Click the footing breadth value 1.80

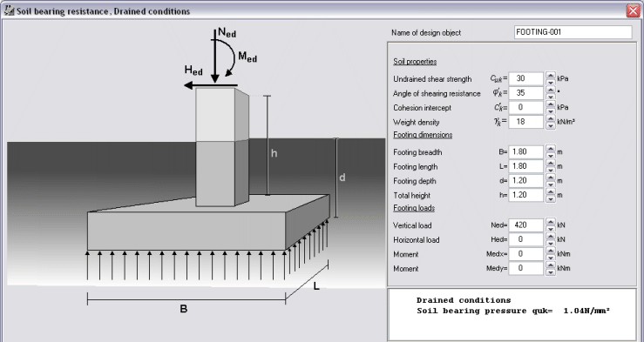coord(526,151)
